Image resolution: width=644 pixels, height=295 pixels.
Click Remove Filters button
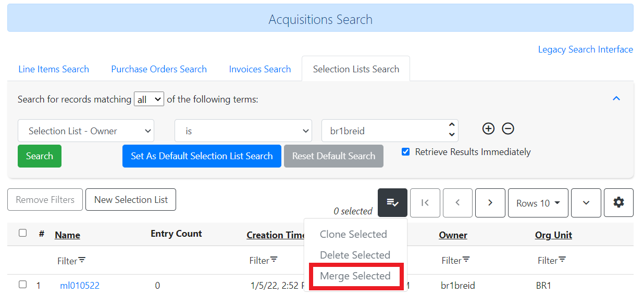[x=45, y=200]
